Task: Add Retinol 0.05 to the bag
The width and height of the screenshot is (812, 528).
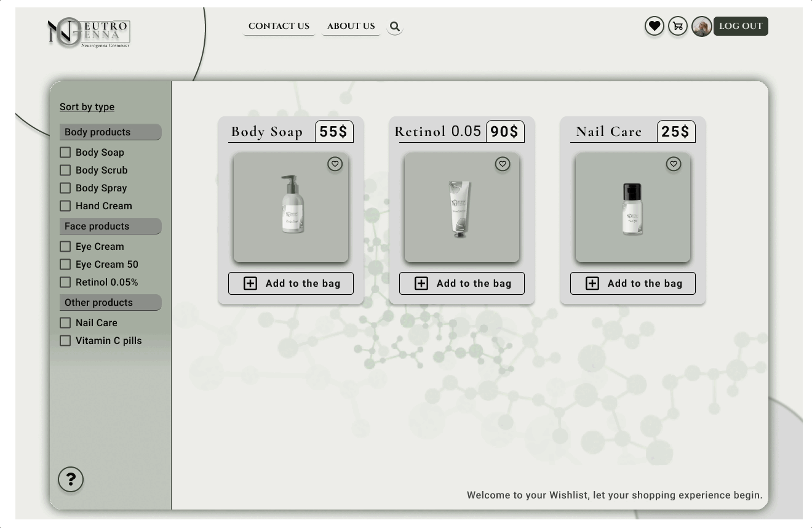Action: [x=462, y=283]
